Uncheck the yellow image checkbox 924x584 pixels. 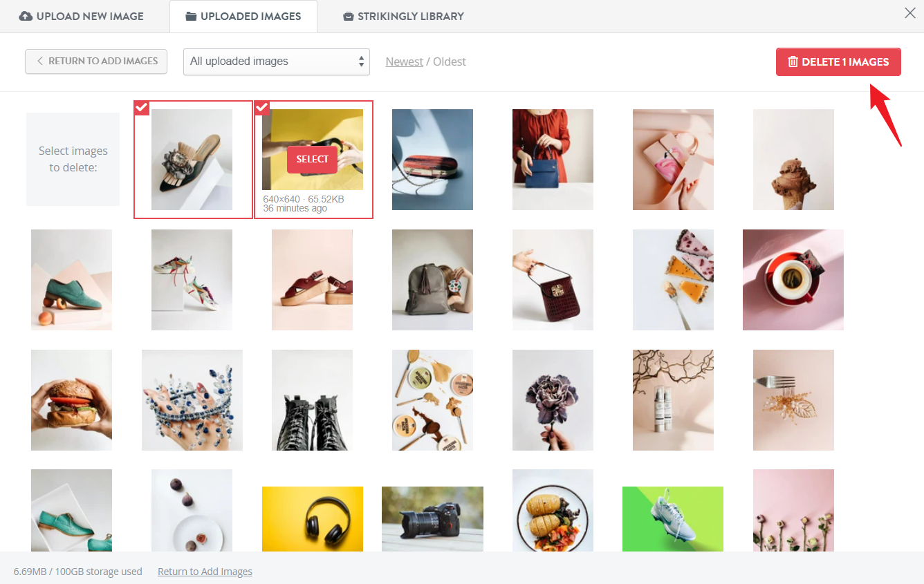262,108
